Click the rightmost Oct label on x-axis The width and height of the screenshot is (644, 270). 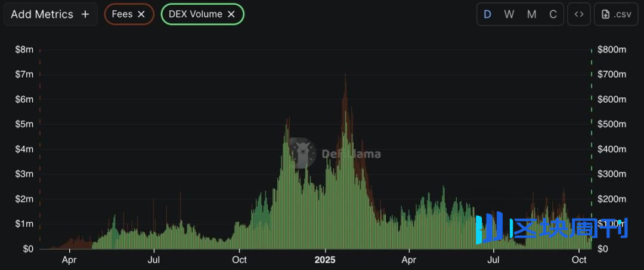tap(579, 260)
